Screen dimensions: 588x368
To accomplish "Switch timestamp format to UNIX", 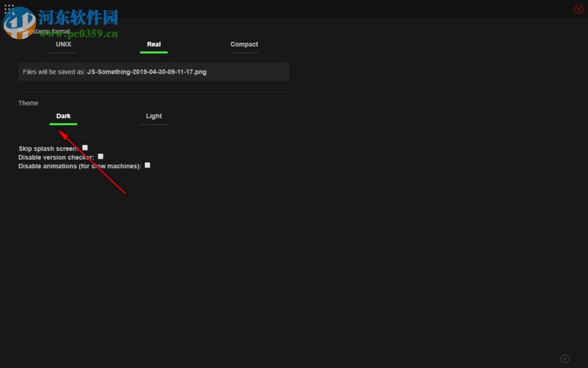I will (63, 44).
